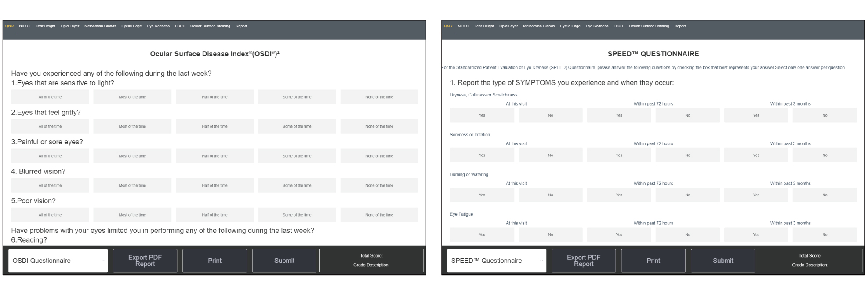868x298 pixels.
Task: Pick None of the time for painful eyes
Action: click(379, 156)
